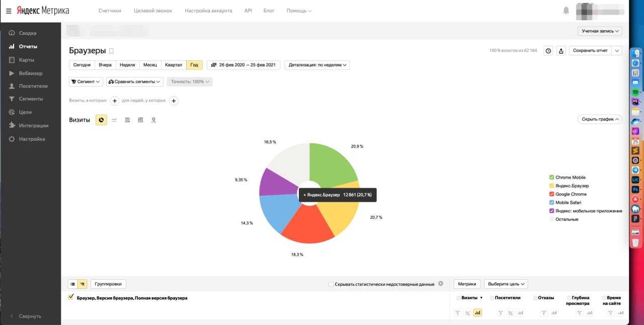Select the Неделя period tab
The height and width of the screenshot is (325, 644).
point(127,65)
